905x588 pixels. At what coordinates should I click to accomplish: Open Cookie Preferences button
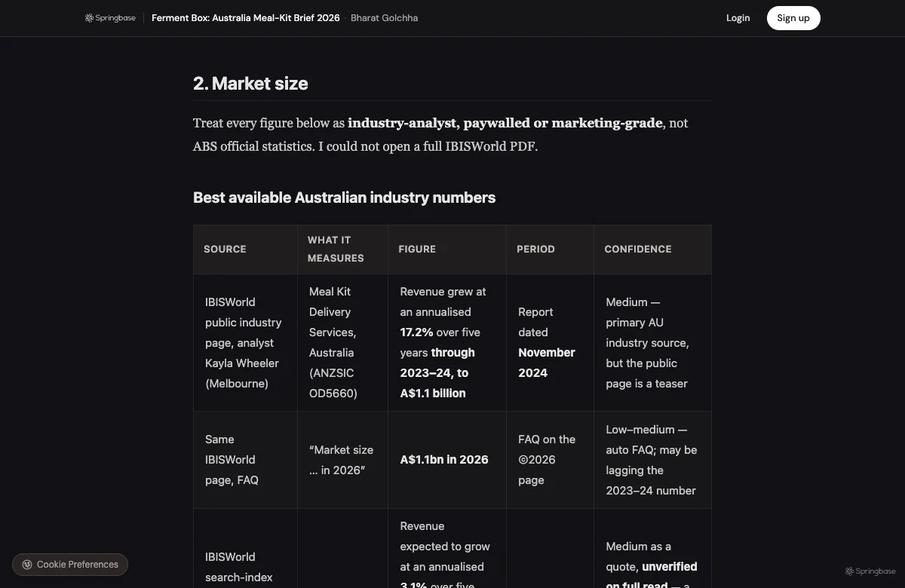70,565
